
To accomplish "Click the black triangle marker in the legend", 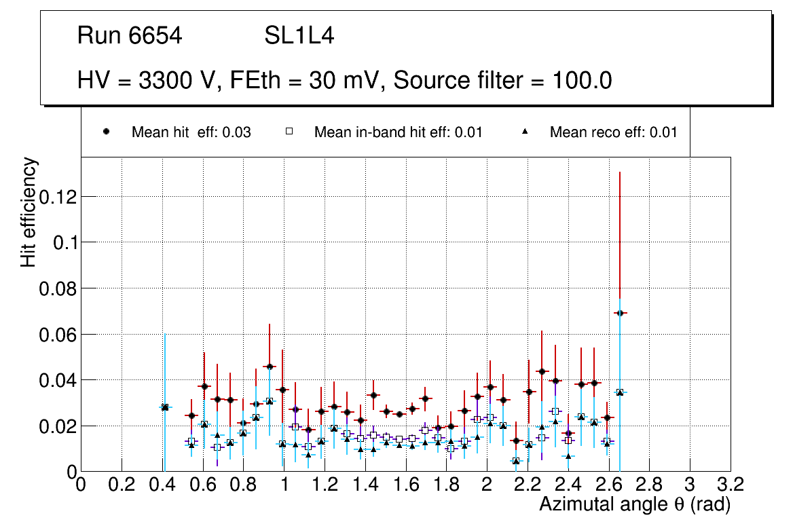I will click(x=525, y=132).
